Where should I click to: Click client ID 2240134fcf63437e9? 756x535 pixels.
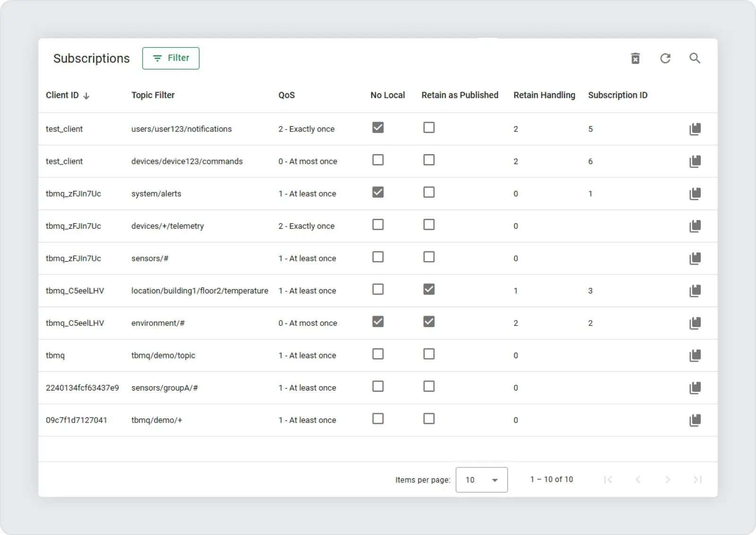[82, 388]
